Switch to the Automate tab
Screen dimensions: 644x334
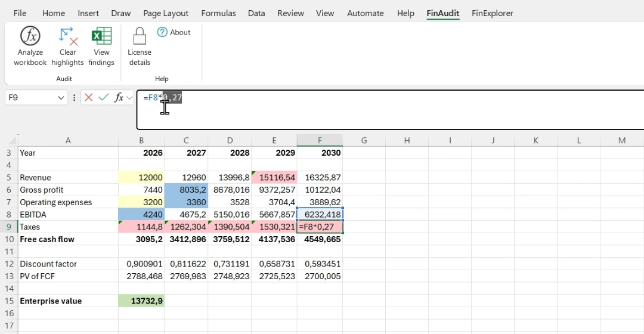click(365, 13)
